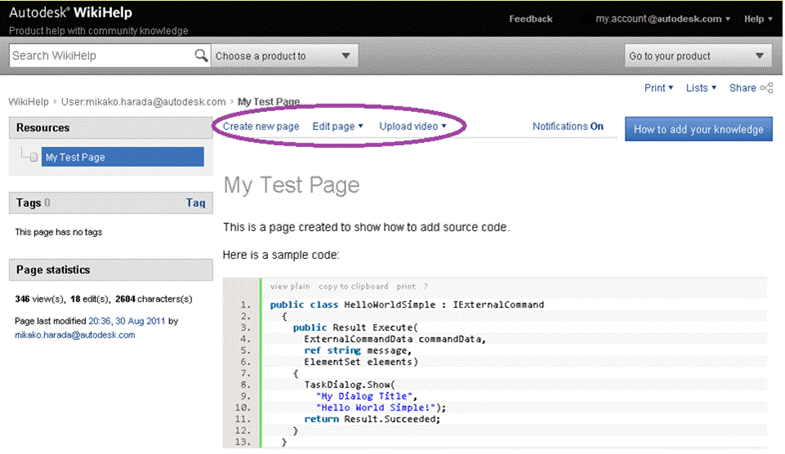This screenshot has height=454, width=785.
Task: Click the My Test Page heading
Action: pyautogui.click(x=291, y=185)
